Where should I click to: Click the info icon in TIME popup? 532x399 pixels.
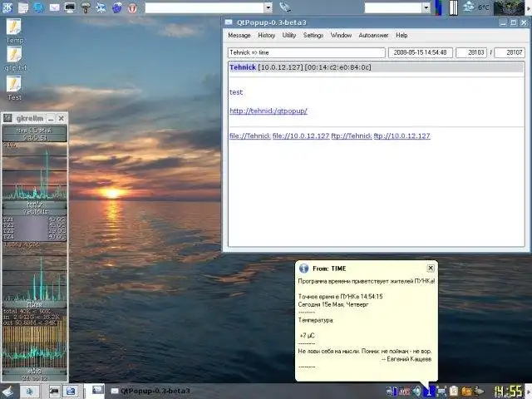(x=303, y=268)
